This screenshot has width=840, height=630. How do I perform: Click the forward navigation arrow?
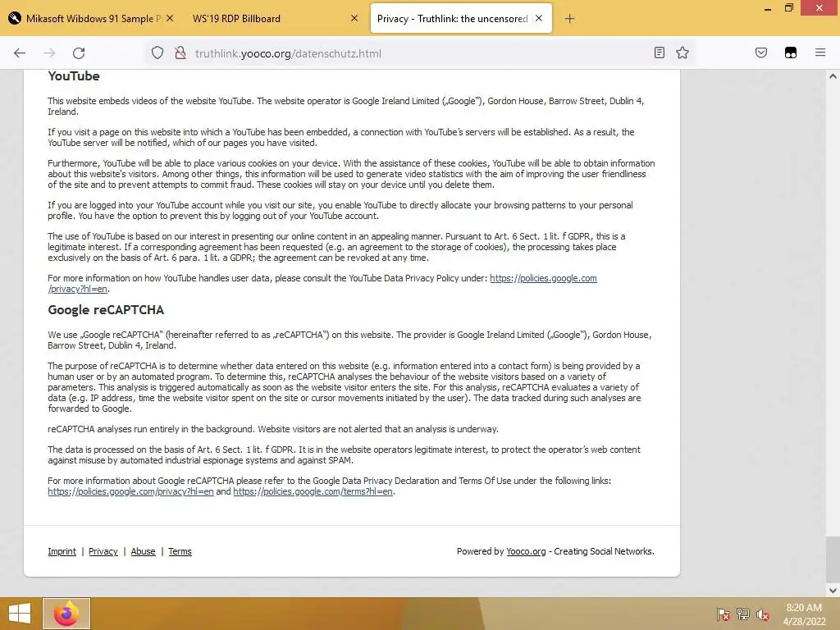point(49,53)
